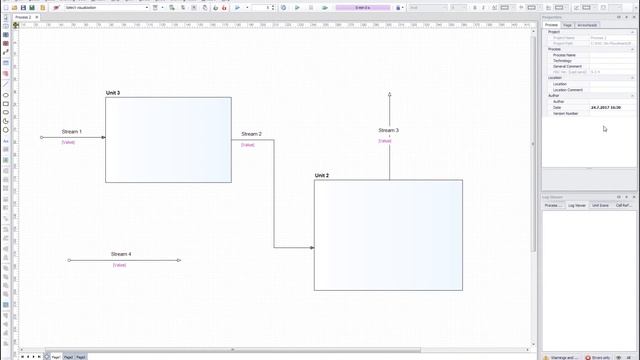Click the Stream 3 label
The width and height of the screenshot is (640, 360).
click(389, 130)
